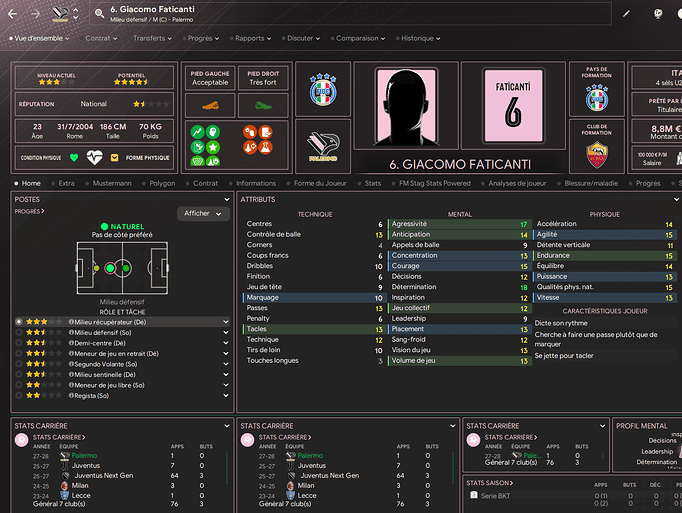Screen dimensions: 682x513
Task: Switch to the Blessure/maladie tab
Action: coord(591,183)
